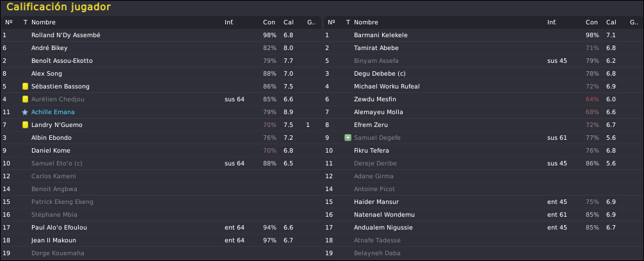Screen dimensions: 644x261
Task: Sort left table by Nombre column
Action: click(43, 22)
